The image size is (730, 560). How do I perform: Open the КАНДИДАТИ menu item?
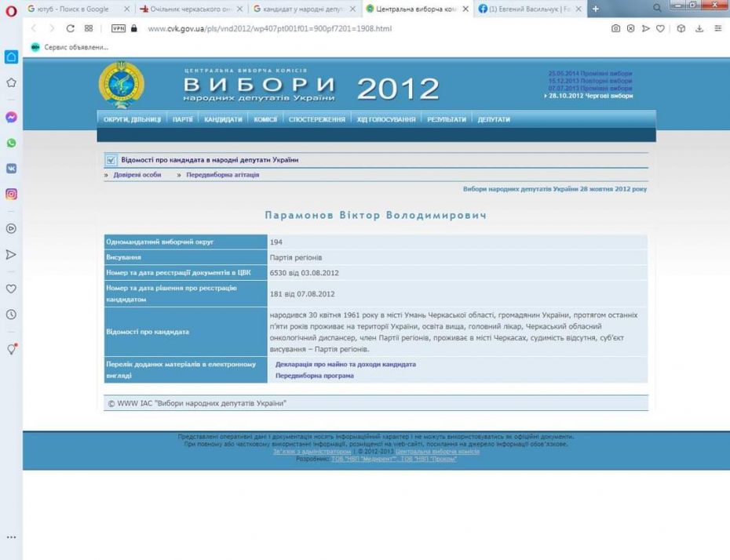pos(223,119)
